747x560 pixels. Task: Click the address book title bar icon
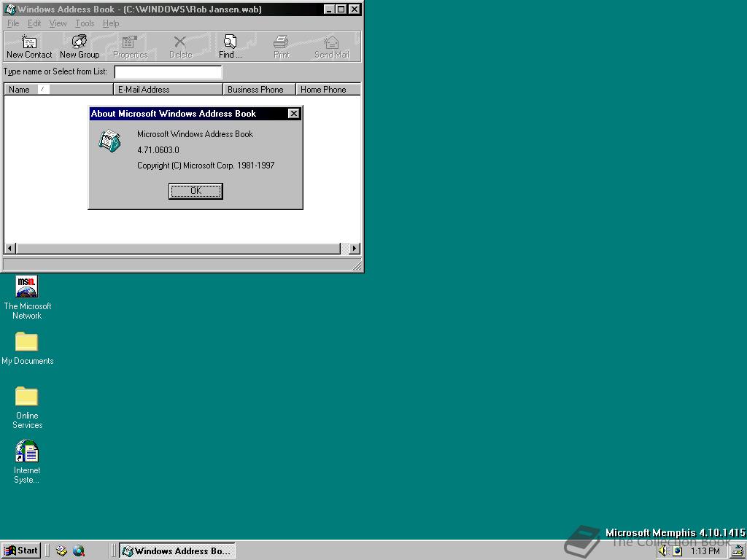pos(10,9)
